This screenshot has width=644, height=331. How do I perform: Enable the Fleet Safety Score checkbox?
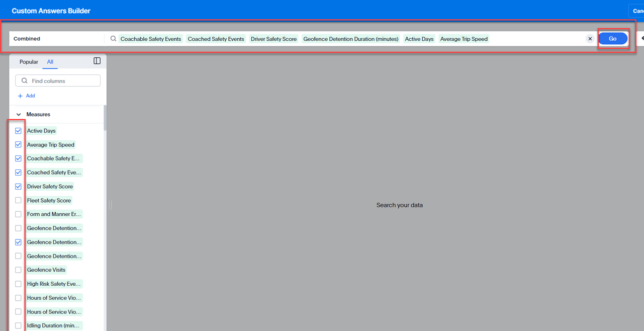point(18,200)
